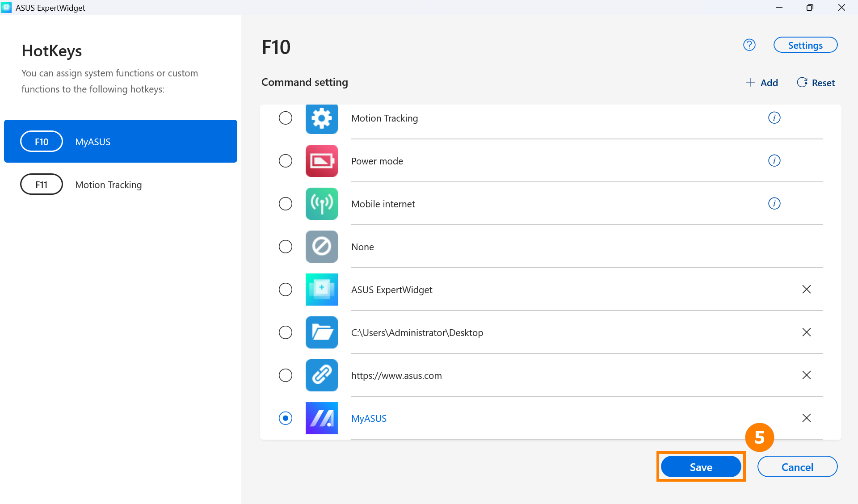
Task: Click the Motion Tracking gear icon
Action: coord(322,119)
